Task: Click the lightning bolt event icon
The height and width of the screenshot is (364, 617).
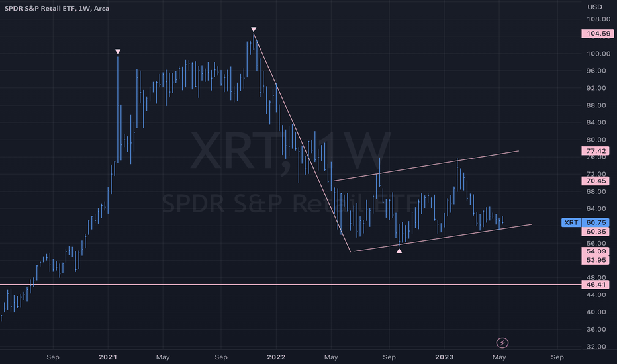Action: 502,343
